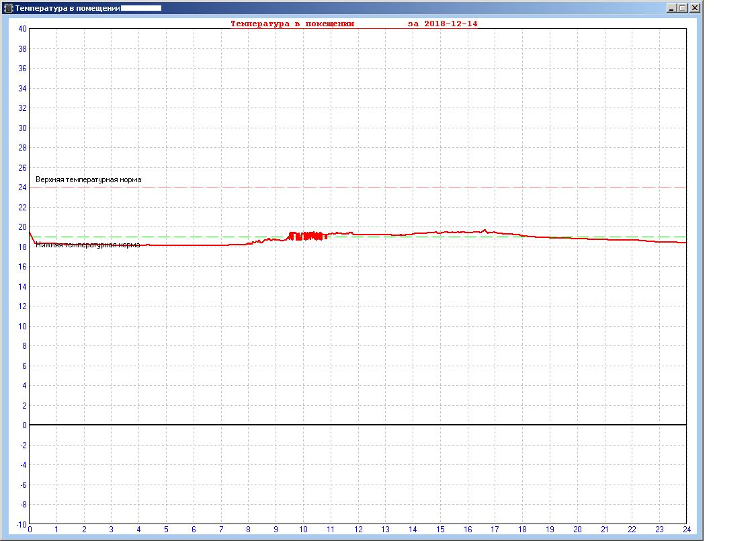The height and width of the screenshot is (541, 756).
Task: Click hour 13 on the time axis
Action: pos(385,530)
